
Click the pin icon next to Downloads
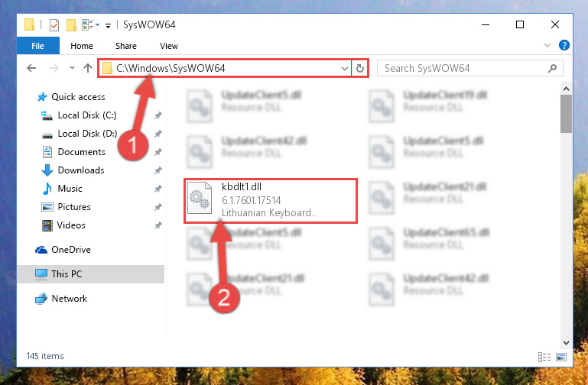[158, 170]
